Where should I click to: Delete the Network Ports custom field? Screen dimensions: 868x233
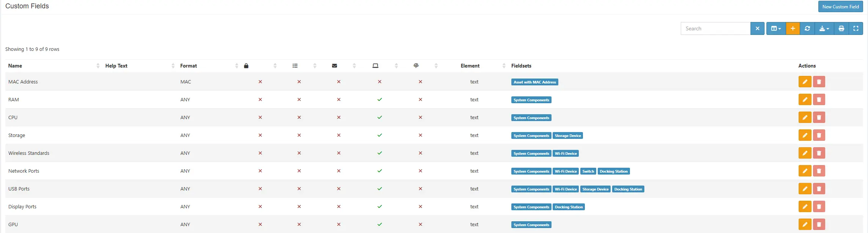[819, 171]
